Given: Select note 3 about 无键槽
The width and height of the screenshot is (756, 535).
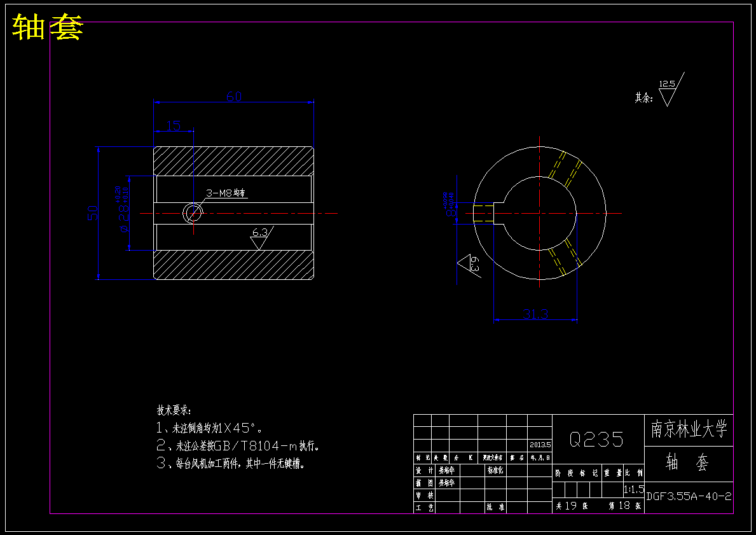Looking at the screenshot, I should 231,464.
